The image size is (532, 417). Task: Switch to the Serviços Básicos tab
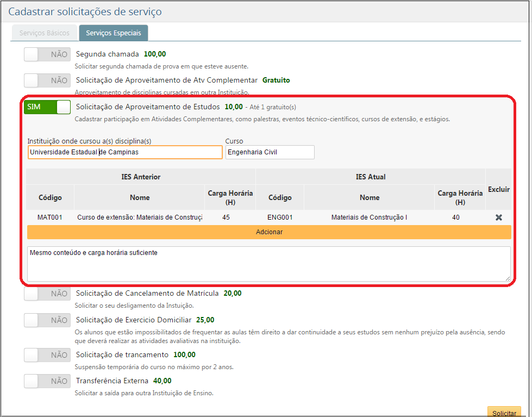tap(44, 33)
